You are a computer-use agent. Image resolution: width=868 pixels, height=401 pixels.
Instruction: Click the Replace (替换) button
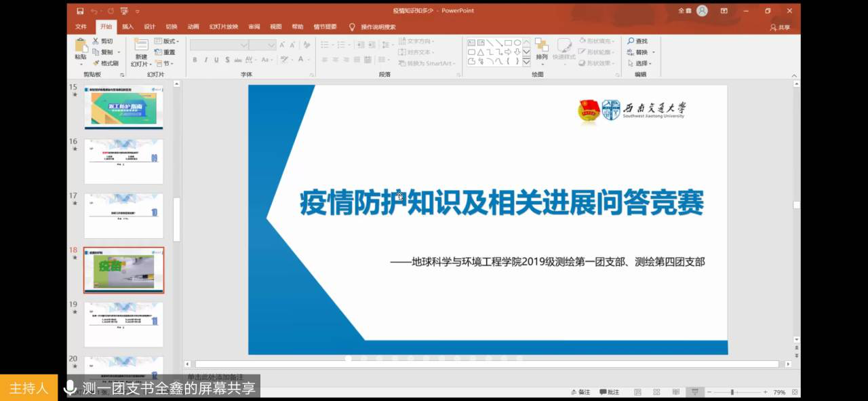638,52
